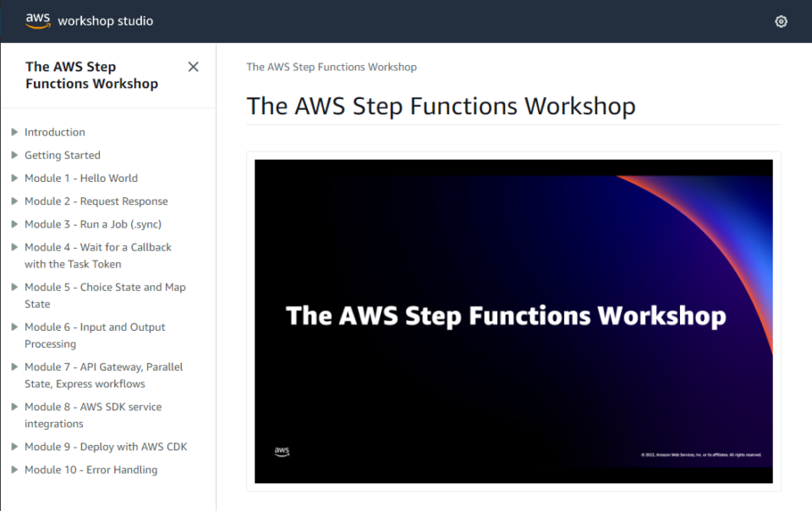Image resolution: width=812 pixels, height=511 pixels.
Task: Select Module 7 - API Gateway, Parallel State
Action: pos(103,375)
